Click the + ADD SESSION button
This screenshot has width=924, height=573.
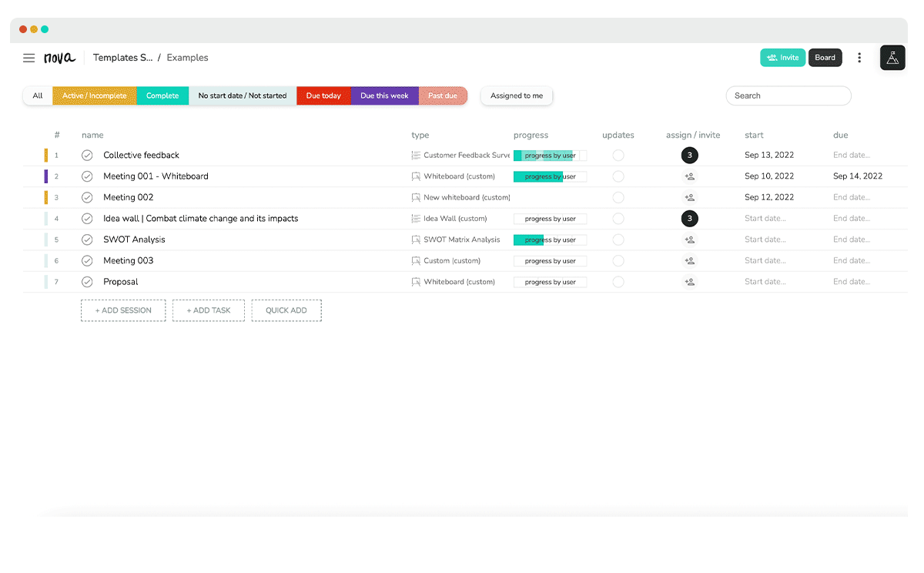point(123,310)
